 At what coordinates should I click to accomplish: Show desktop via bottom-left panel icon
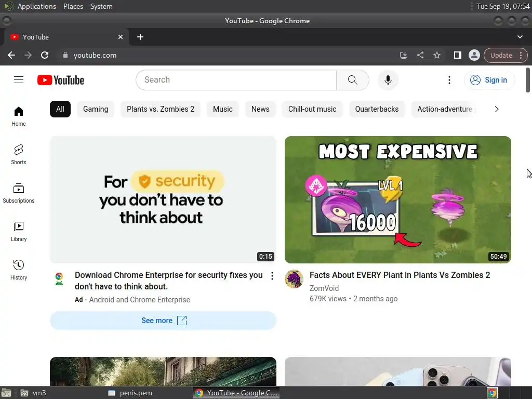click(6, 393)
